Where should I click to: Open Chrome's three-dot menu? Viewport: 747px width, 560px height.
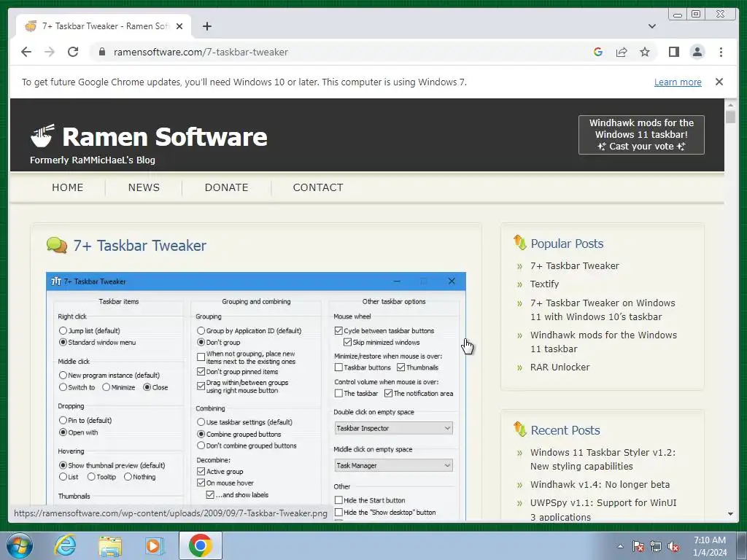point(721,52)
